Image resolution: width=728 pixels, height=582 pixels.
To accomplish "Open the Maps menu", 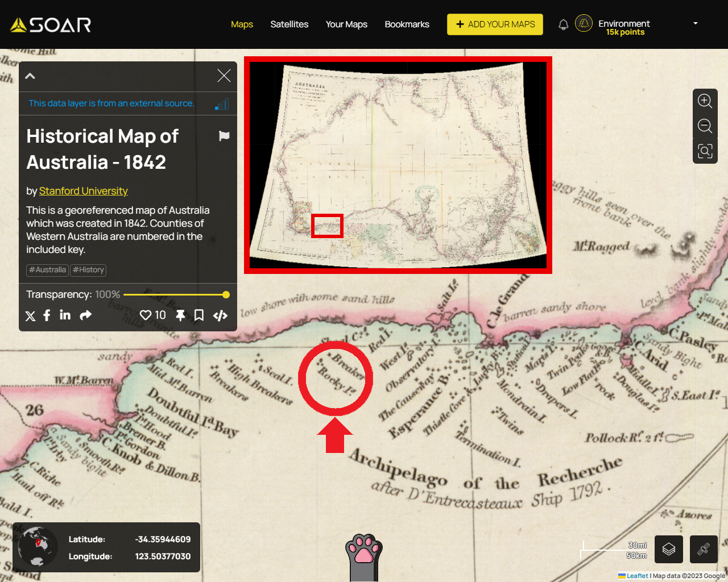I will (x=242, y=24).
